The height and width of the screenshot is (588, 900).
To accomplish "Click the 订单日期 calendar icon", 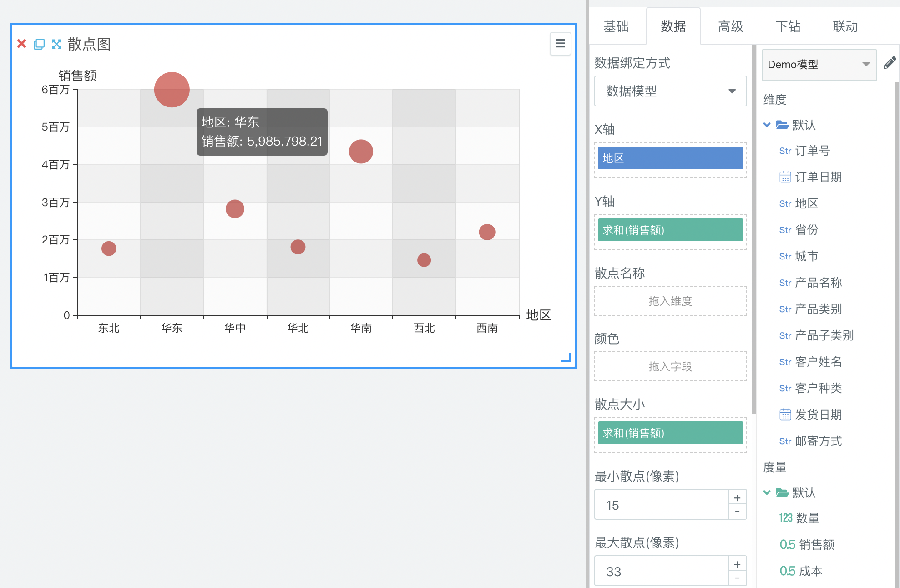I will point(785,177).
